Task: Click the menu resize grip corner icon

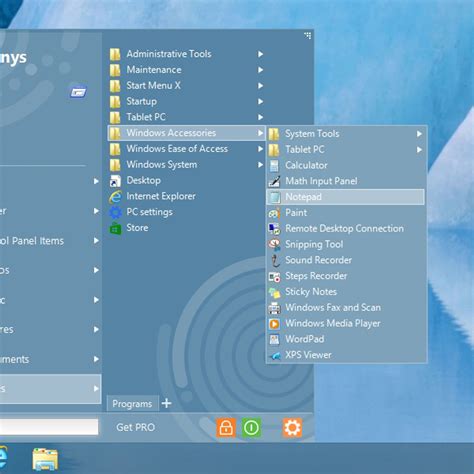Action: [x=308, y=35]
